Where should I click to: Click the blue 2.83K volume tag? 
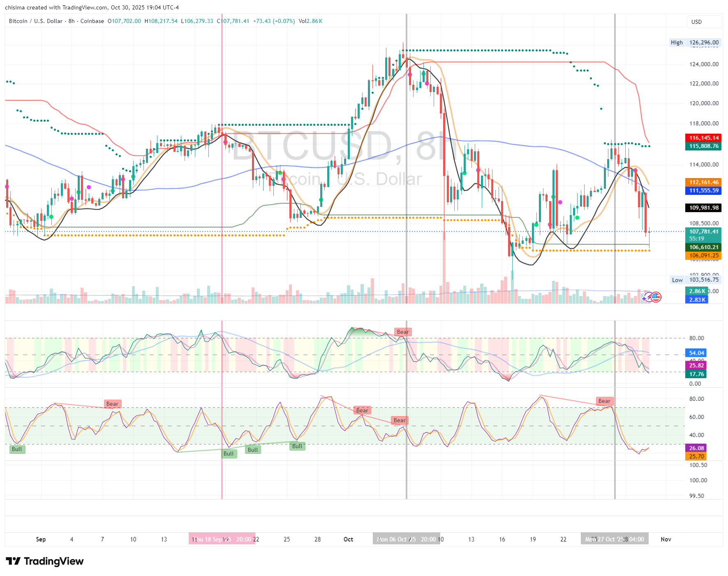tap(697, 300)
